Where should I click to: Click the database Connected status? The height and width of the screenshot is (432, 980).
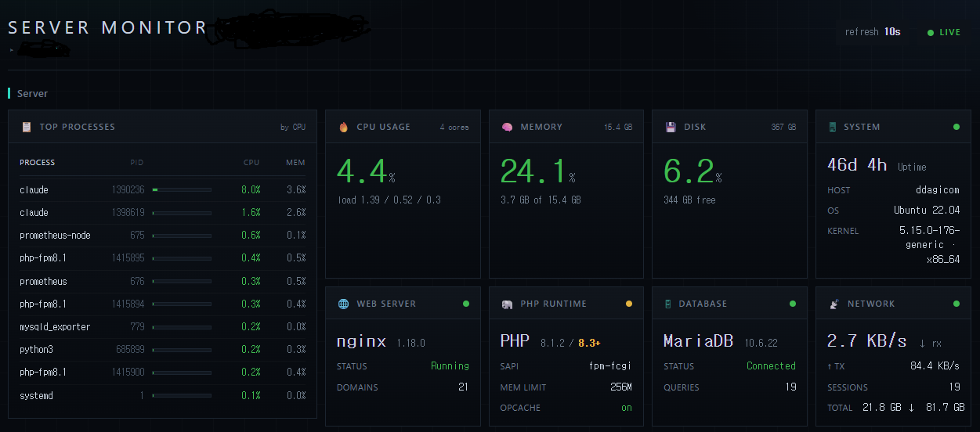coord(771,366)
